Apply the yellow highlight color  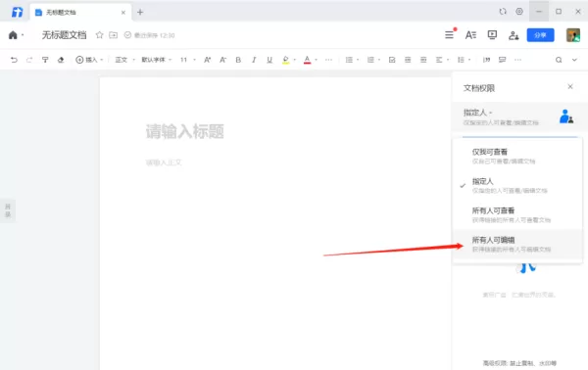pos(286,60)
